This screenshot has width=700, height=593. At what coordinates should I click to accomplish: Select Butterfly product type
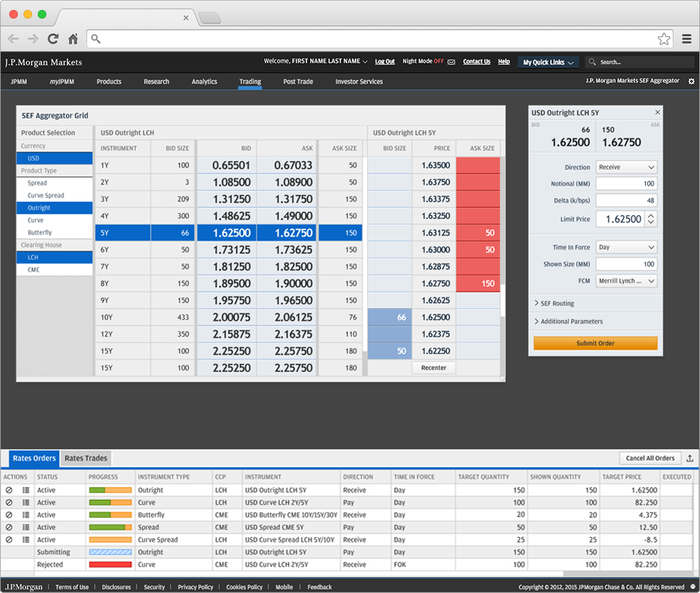pos(54,233)
